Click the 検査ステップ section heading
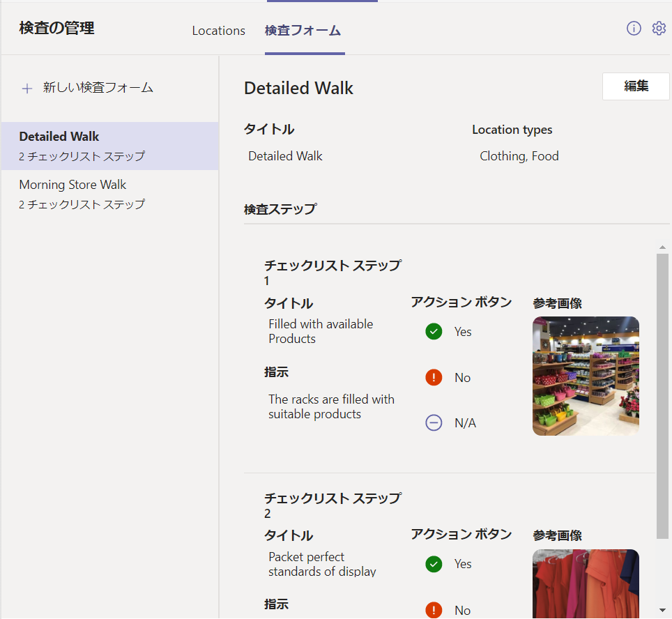 (280, 209)
